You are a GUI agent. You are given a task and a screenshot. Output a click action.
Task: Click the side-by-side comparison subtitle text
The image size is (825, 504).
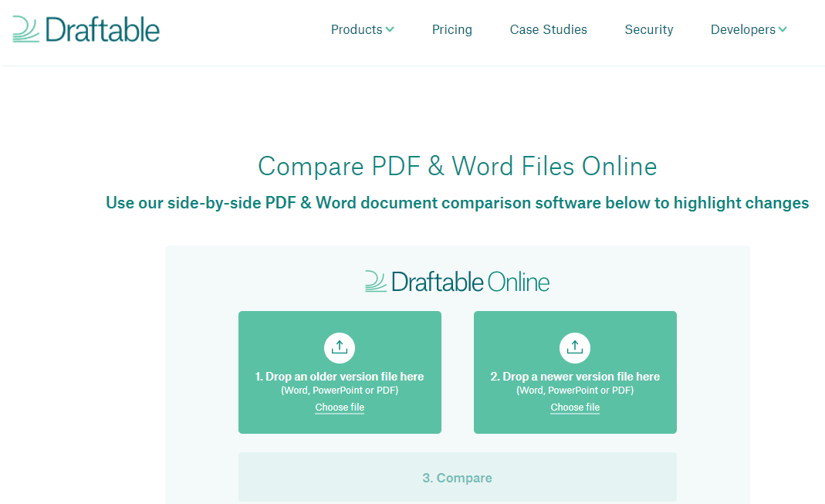click(x=457, y=203)
